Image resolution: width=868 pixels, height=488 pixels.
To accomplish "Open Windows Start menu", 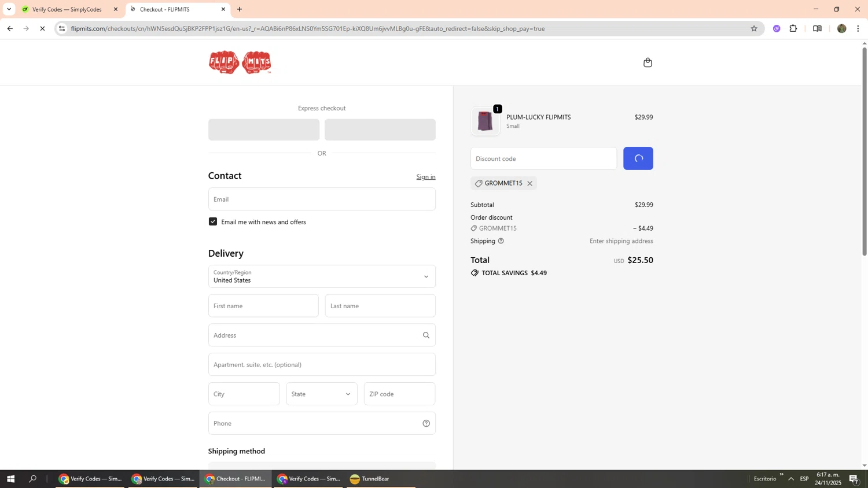I will (10, 479).
